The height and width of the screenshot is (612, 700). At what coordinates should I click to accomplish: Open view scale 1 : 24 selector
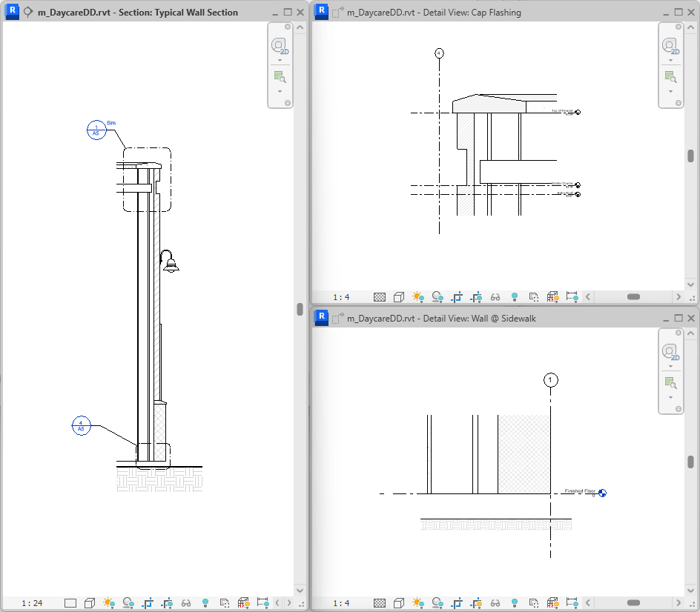click(x=32, y=603)
